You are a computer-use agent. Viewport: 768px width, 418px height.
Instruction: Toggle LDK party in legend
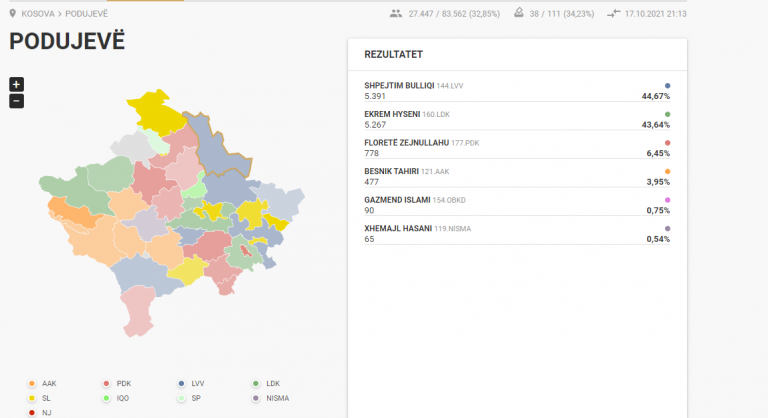[x=267, y=384]
